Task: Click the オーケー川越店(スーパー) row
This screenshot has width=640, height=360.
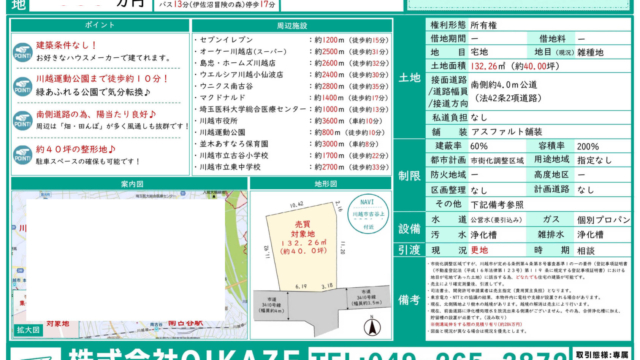Action: [x=292, y=51]
